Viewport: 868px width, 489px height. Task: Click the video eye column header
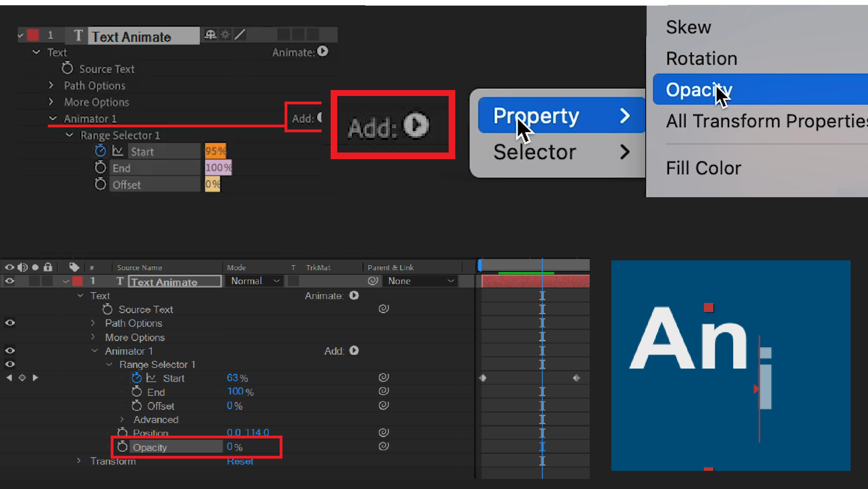pyautogui.click(x=9, y=267)
